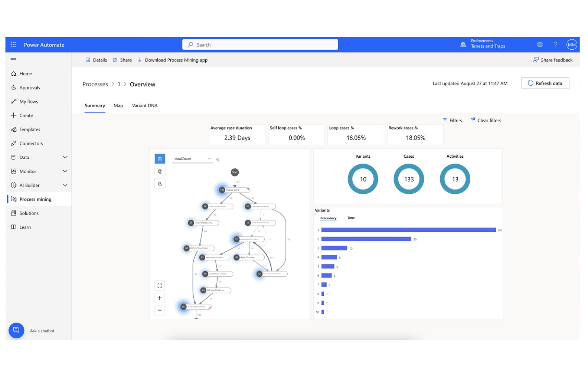Select the frequency view icon on map
Viewport: 588px width, 371px height.
[160, 159]
